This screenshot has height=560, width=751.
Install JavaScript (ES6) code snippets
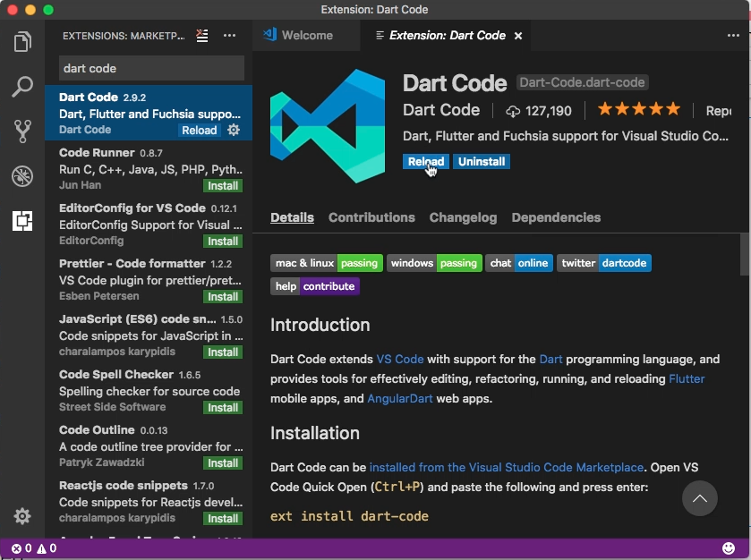pyautogui.click(x=223, y=352)
